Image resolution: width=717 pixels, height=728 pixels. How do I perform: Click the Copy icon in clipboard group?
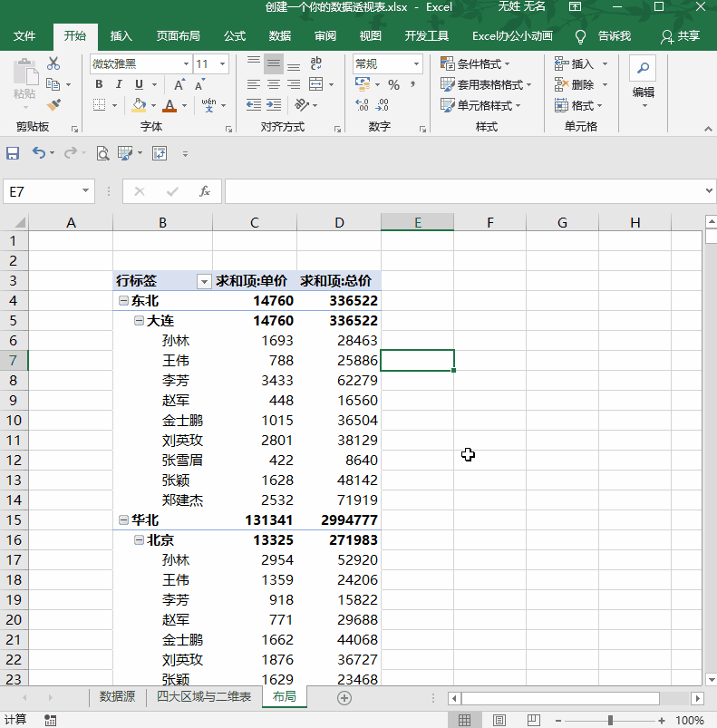click(53, 84)
